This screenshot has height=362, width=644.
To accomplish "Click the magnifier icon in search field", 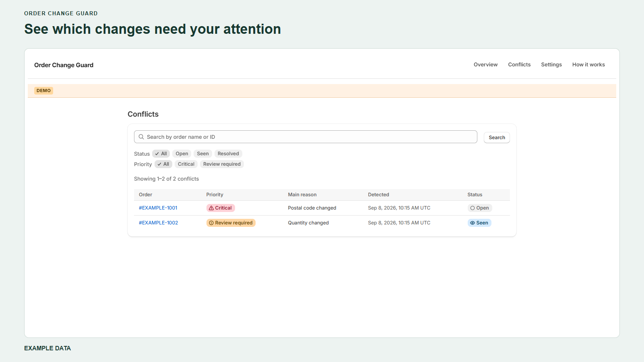I will coord(141,137).
